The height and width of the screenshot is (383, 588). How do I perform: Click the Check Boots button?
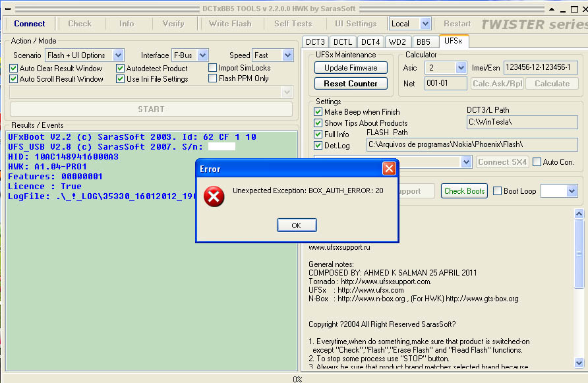pos(464,191)
